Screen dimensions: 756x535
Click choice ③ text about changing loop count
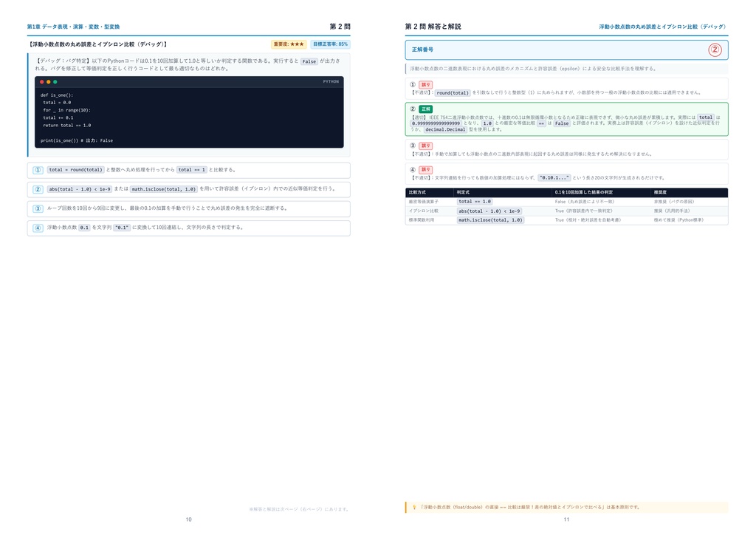click(x=168, y=208)
